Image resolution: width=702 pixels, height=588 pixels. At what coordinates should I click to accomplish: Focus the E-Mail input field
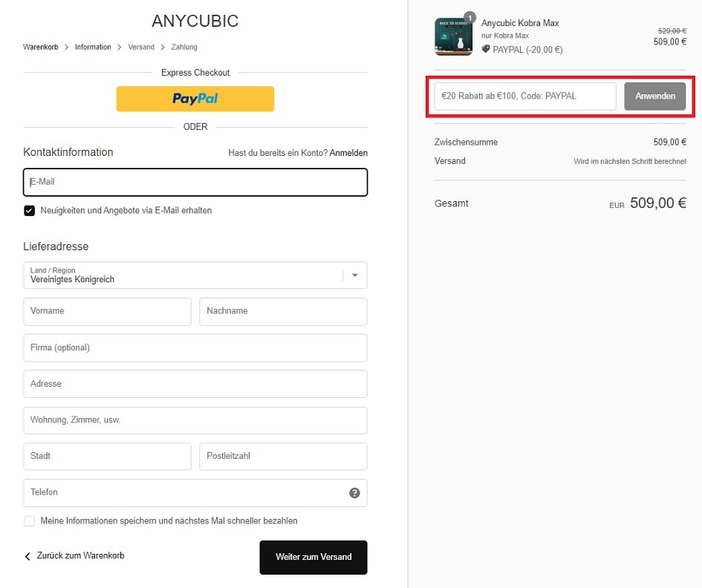pos(195,182)
